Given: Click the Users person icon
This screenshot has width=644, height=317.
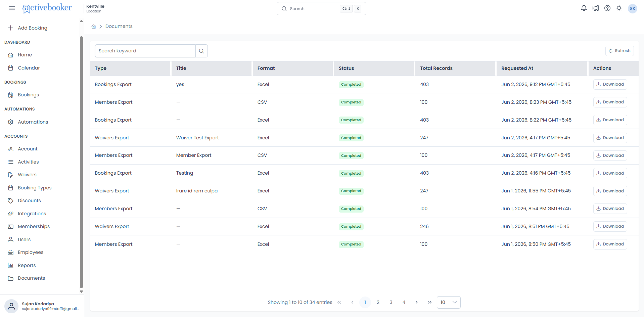Looking at the screenshot, I should coord(11,239).
